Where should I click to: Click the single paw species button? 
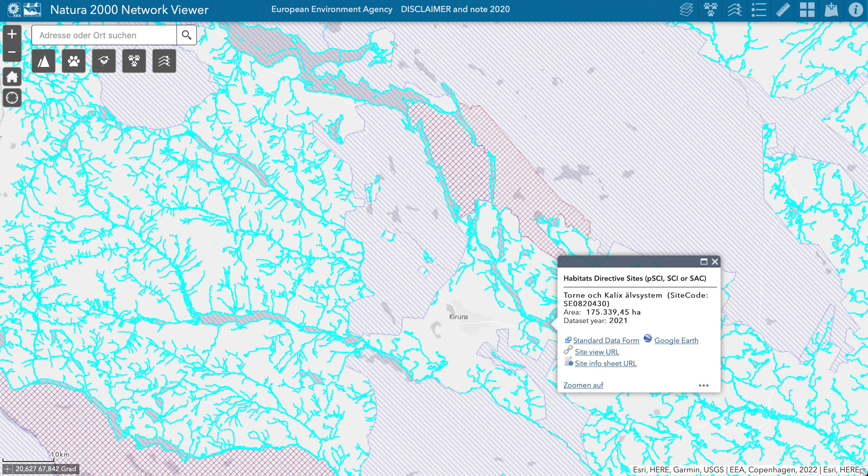click(74, 61)
